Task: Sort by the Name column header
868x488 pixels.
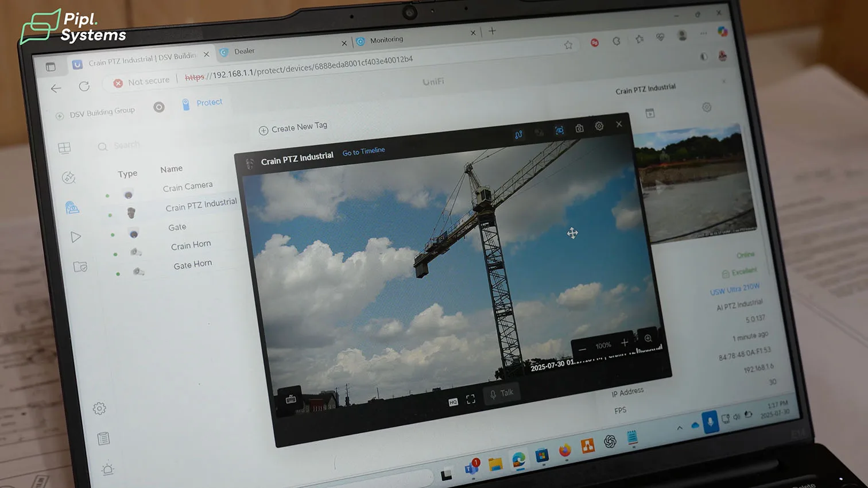Action: (171, 169)
